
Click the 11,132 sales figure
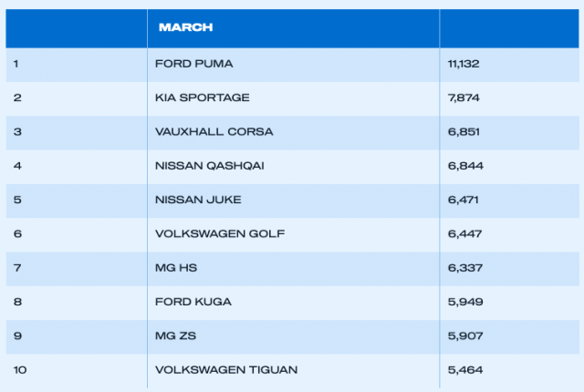coord(464,64)
